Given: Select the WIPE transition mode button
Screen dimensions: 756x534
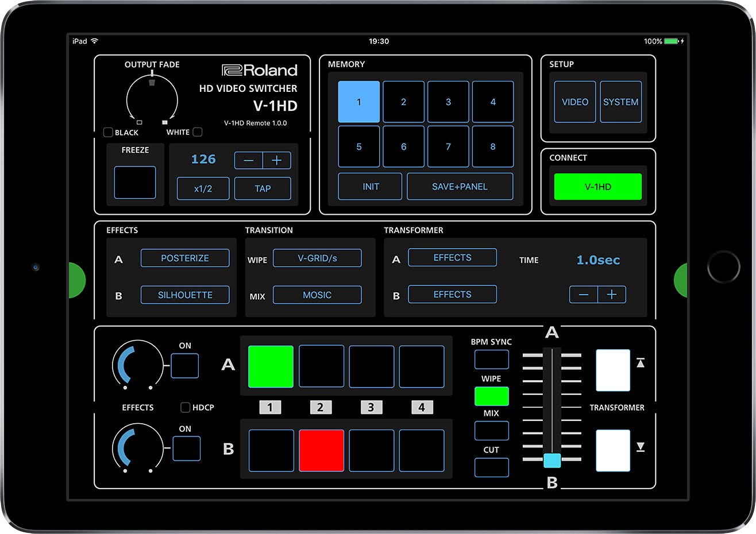Looking at the screenshot, I should point(492,396).
